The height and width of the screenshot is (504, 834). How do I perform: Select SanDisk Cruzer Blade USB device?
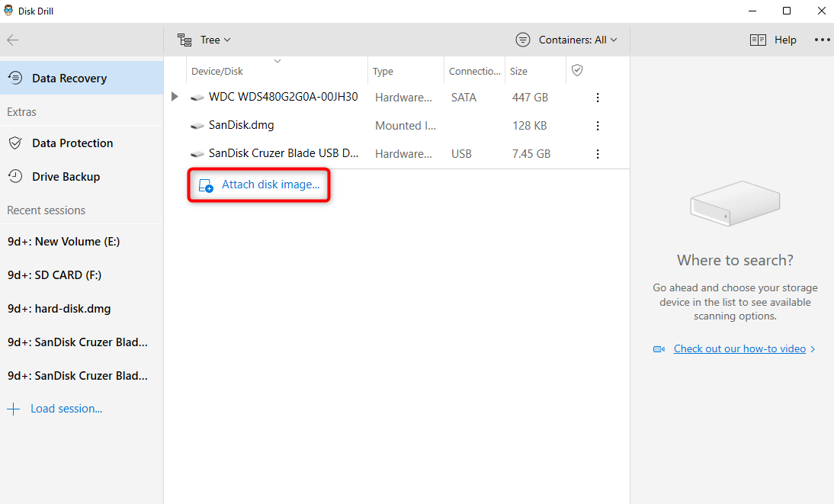tap(284, 153)
